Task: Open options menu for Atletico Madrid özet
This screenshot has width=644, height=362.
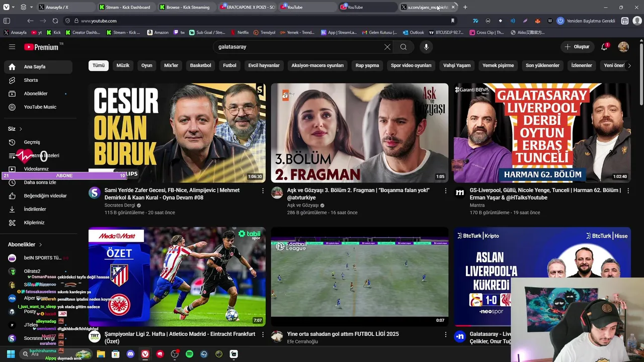Action: click(263, 334)
